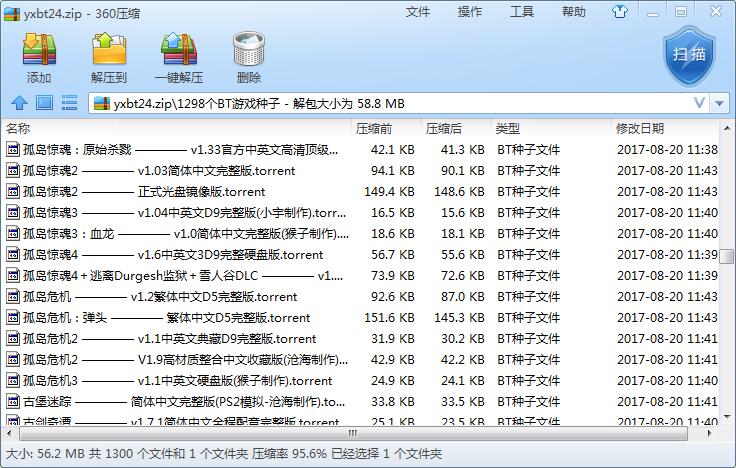Click the archive path address field
This screenshot has height=468, width=736.
point(390,103)
